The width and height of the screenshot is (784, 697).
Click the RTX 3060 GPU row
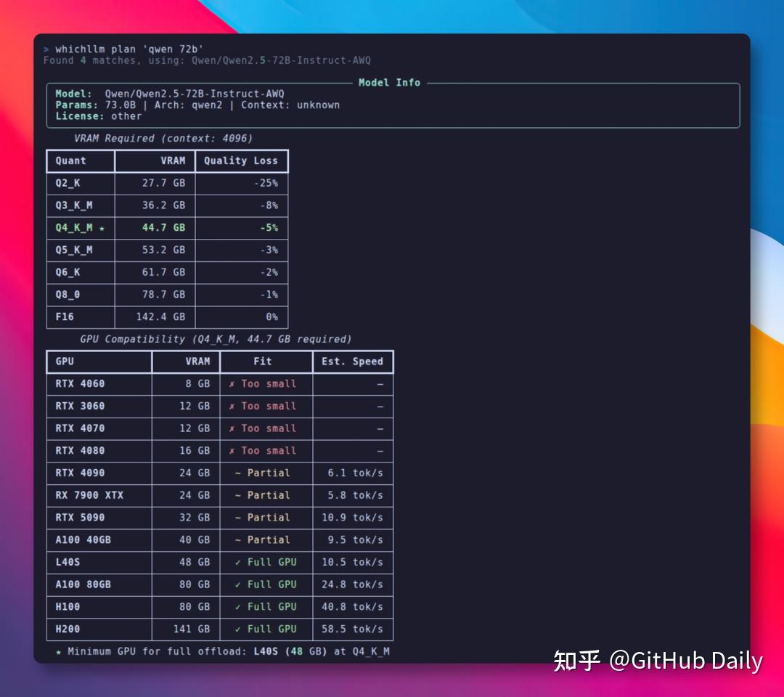click(x=220, y=406)
